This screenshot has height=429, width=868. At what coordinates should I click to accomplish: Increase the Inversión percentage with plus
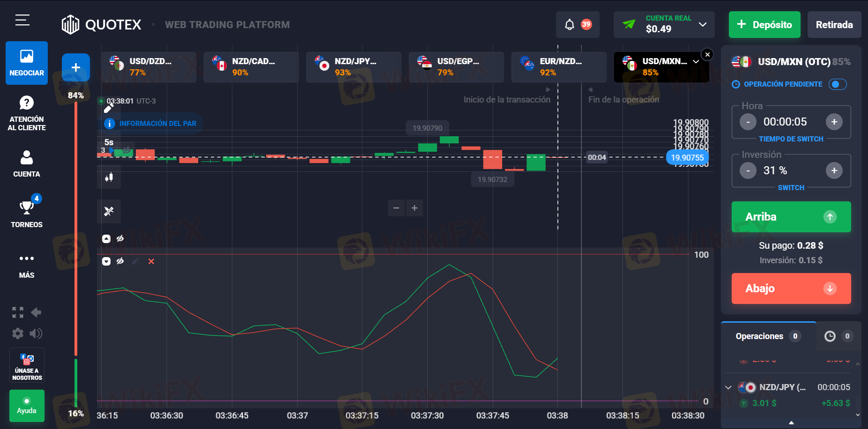[834, 170]
